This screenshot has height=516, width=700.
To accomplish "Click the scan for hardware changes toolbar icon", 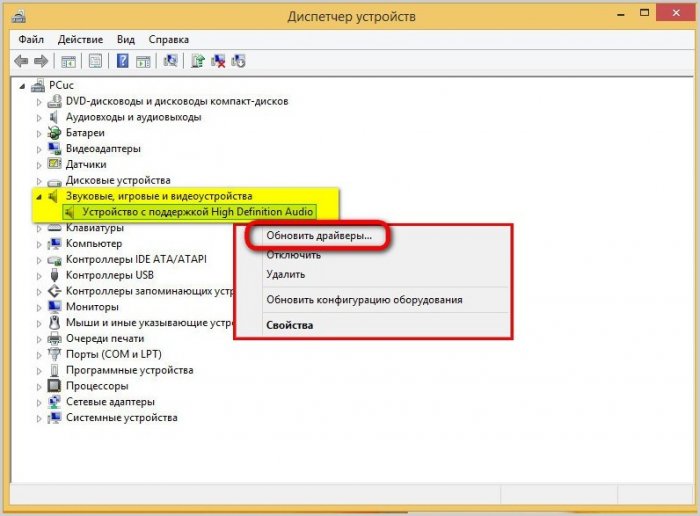I will pos(170,61).
